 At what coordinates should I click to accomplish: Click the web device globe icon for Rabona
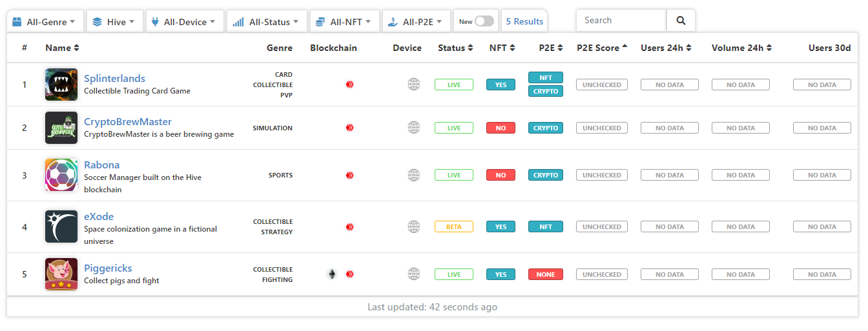[x=414, y=175]
